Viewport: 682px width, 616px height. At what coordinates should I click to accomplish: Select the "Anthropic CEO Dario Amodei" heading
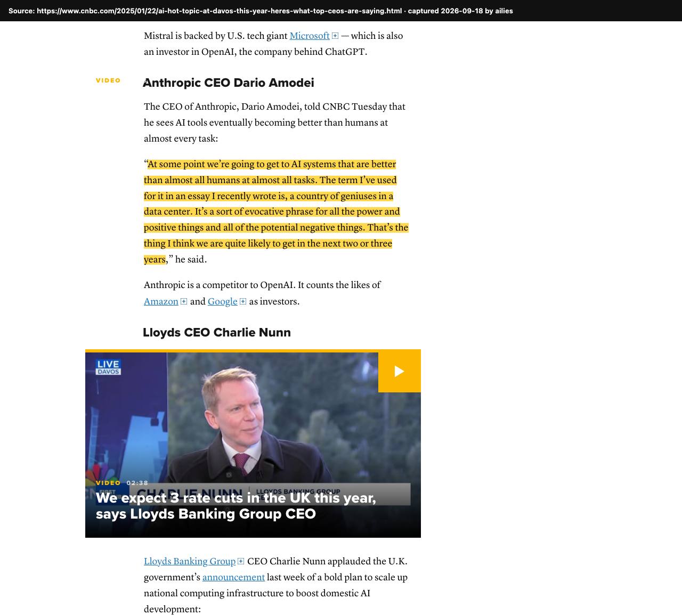click(x=229, y=83)
